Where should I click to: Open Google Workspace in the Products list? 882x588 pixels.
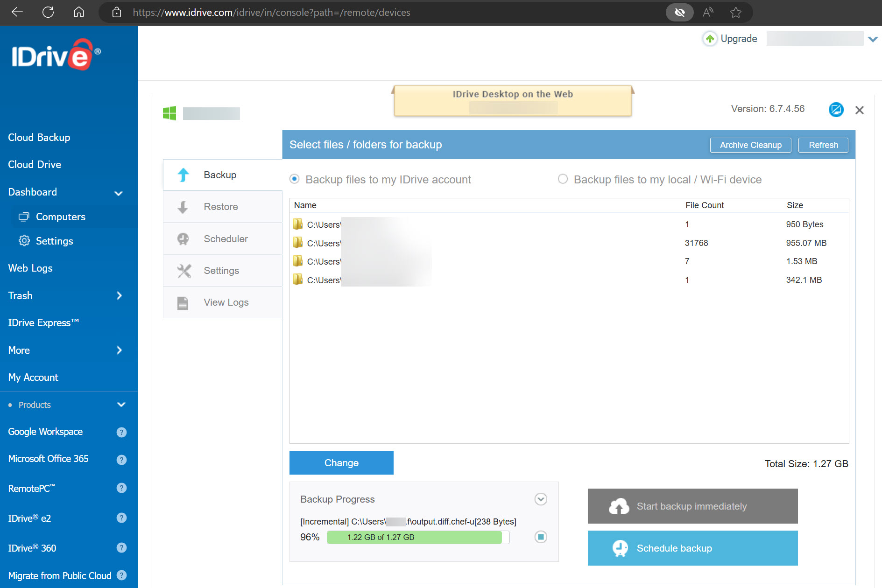[45, 432]
